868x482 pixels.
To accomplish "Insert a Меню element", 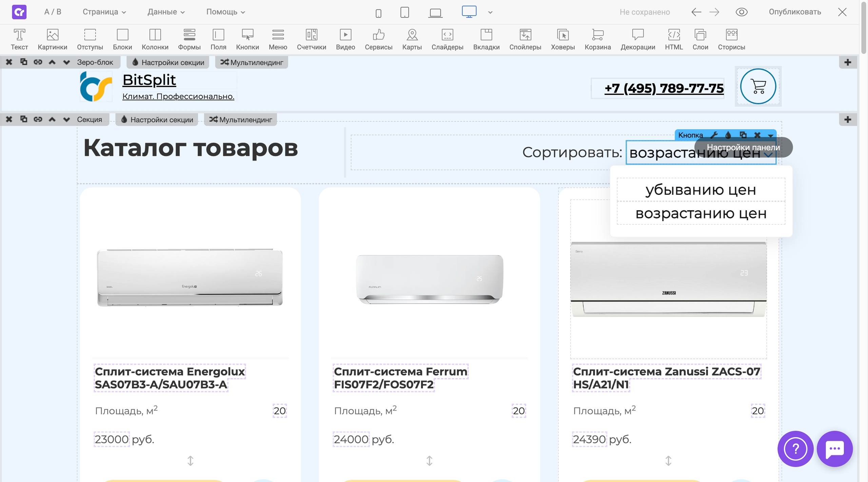I will tap(278, 39).
